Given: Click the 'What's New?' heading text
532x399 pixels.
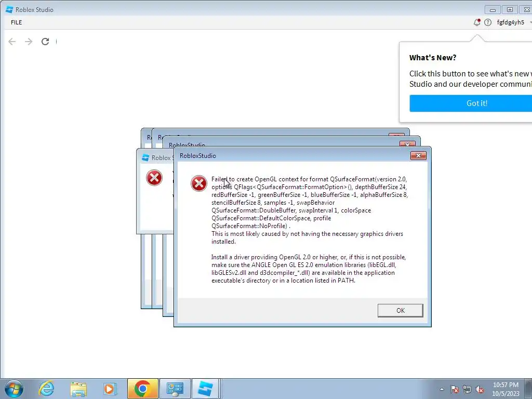Looking at the screenshot, I should tap(433, 58).
